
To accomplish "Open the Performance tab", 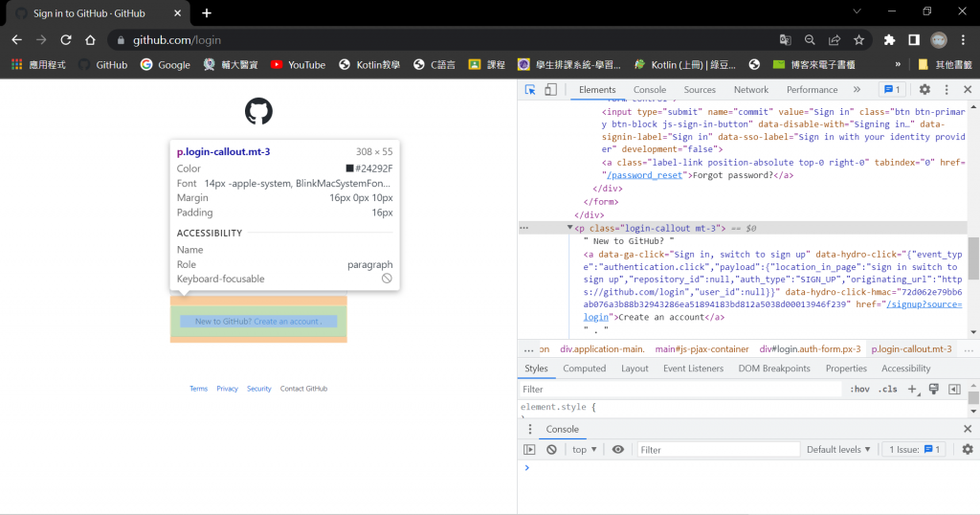I will click(812, 89).
